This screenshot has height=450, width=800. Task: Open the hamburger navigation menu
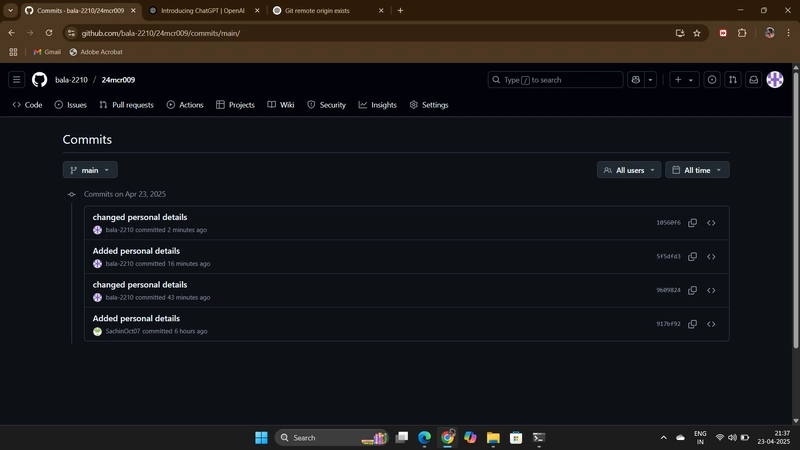16,80
